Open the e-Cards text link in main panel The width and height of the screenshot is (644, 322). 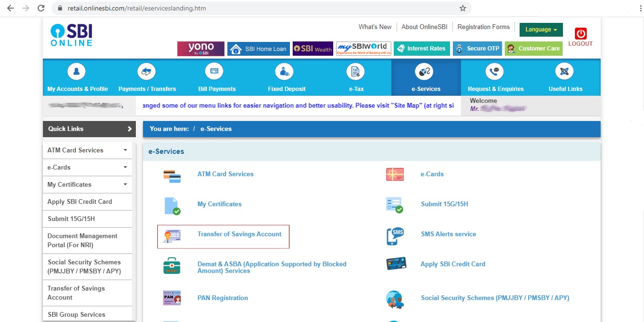coord(432,174)
